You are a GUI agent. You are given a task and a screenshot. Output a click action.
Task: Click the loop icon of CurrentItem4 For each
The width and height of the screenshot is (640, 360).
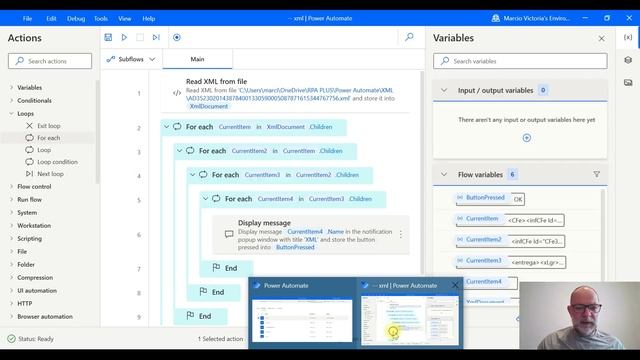click(x=216, y=198)
